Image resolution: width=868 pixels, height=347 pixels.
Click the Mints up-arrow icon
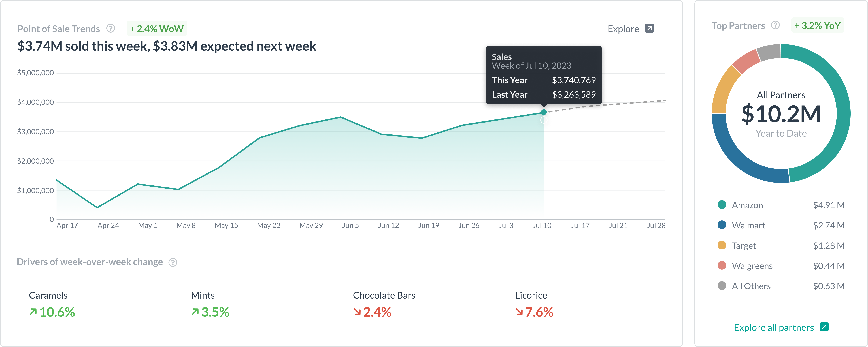(195, 312)
